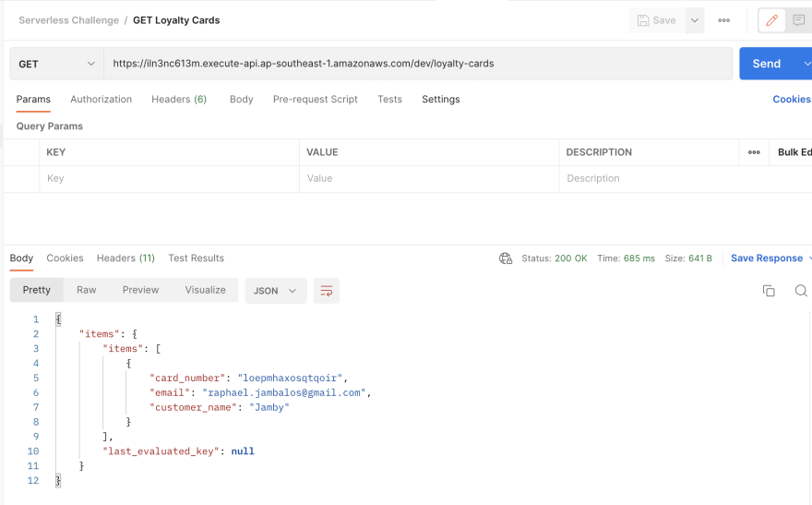Click the "raphael.jambalos@gmail.com" email value
This screenshot has width=812, height=505.
[284, 392]
